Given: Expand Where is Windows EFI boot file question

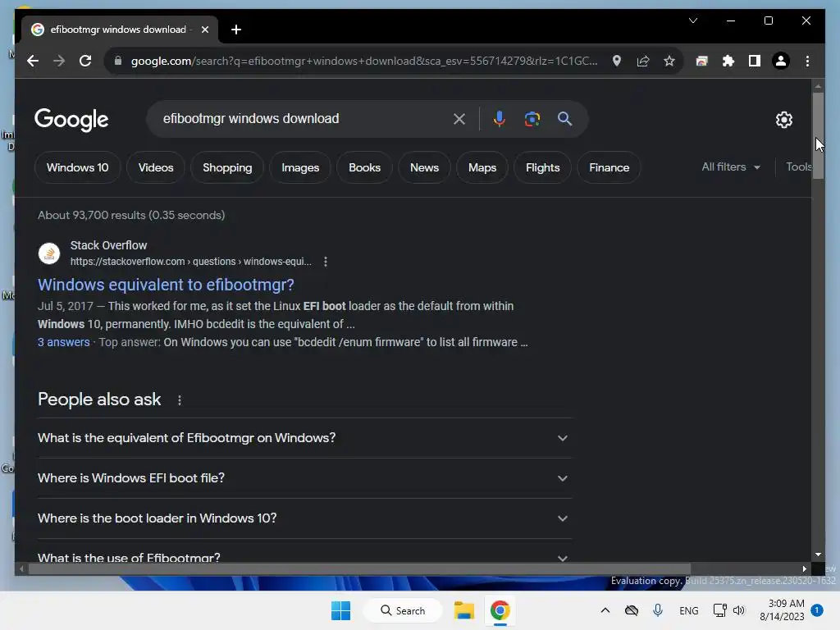Looking at the screenshot, I should click(x=304, y=478).
